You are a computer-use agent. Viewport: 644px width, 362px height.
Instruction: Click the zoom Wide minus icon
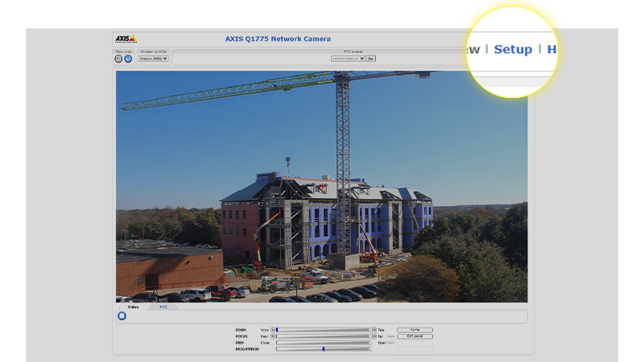click(x=274, y=330)
